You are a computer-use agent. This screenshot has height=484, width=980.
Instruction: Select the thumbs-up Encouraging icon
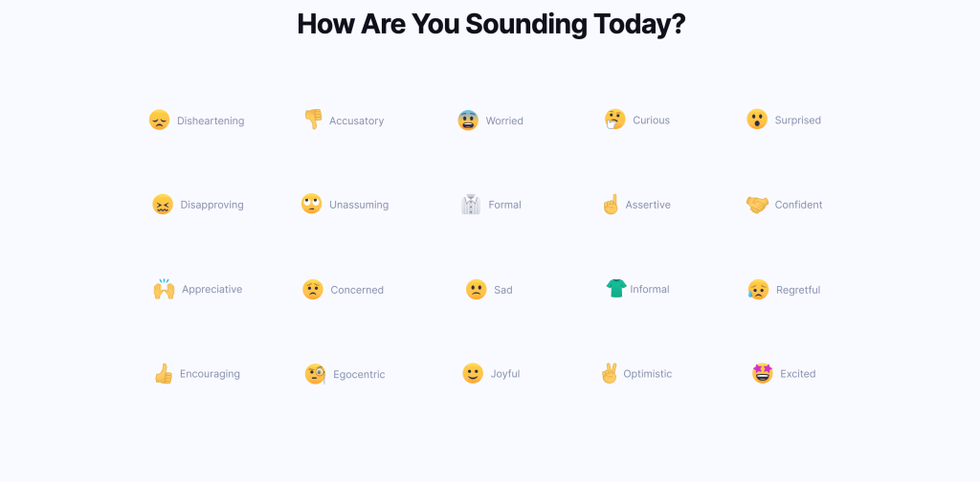pos(163,373)
